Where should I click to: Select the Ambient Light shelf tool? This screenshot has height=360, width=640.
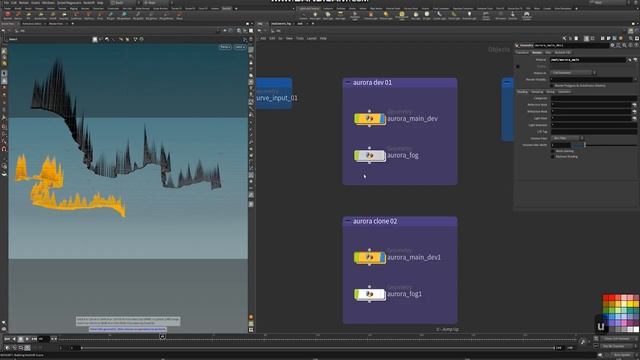[469, 15]
